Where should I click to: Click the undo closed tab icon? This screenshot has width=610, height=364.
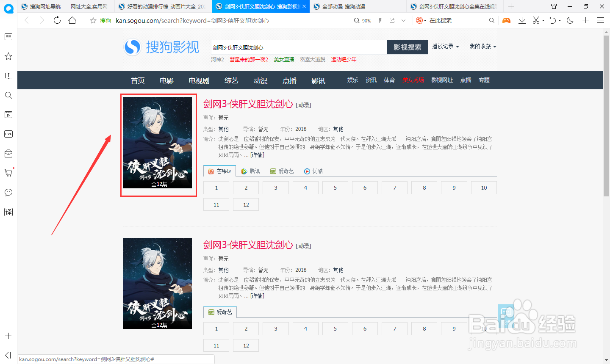tap(552, 20)
